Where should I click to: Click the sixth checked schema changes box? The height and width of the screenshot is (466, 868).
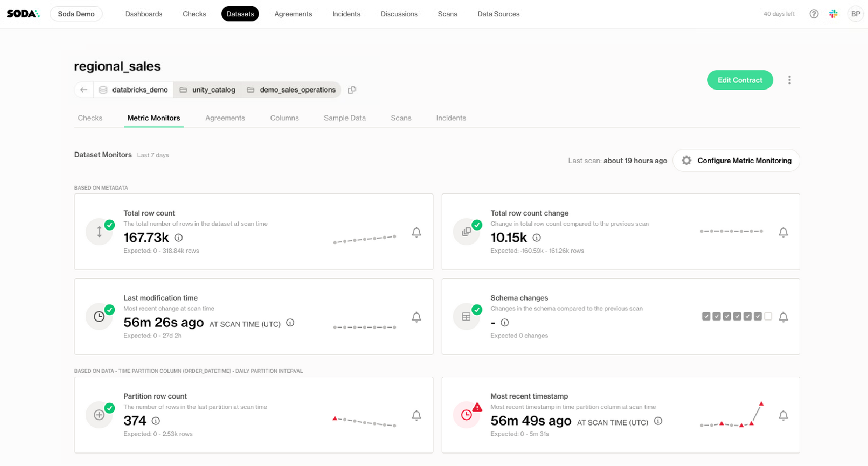click(758, 317)
